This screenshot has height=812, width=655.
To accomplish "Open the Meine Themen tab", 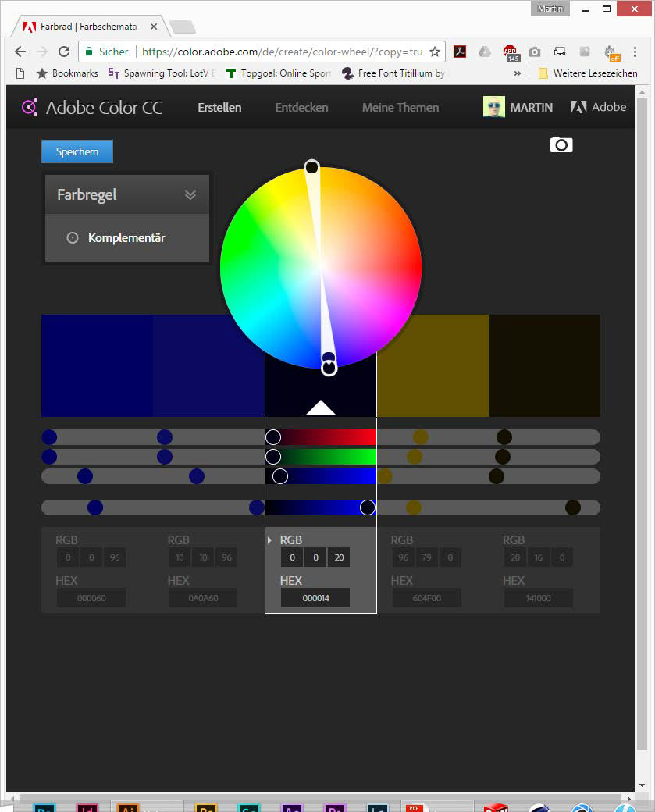I will (400, 107).
